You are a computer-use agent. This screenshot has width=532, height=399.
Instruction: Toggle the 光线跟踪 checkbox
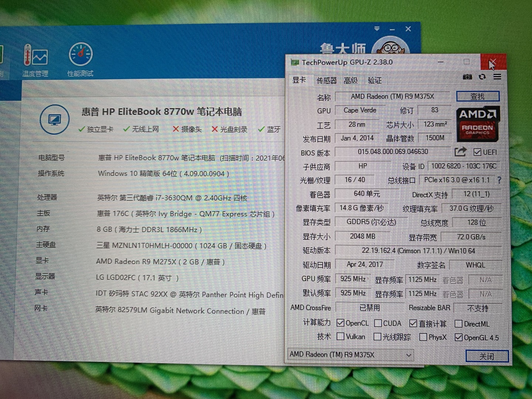pos(377,337)
